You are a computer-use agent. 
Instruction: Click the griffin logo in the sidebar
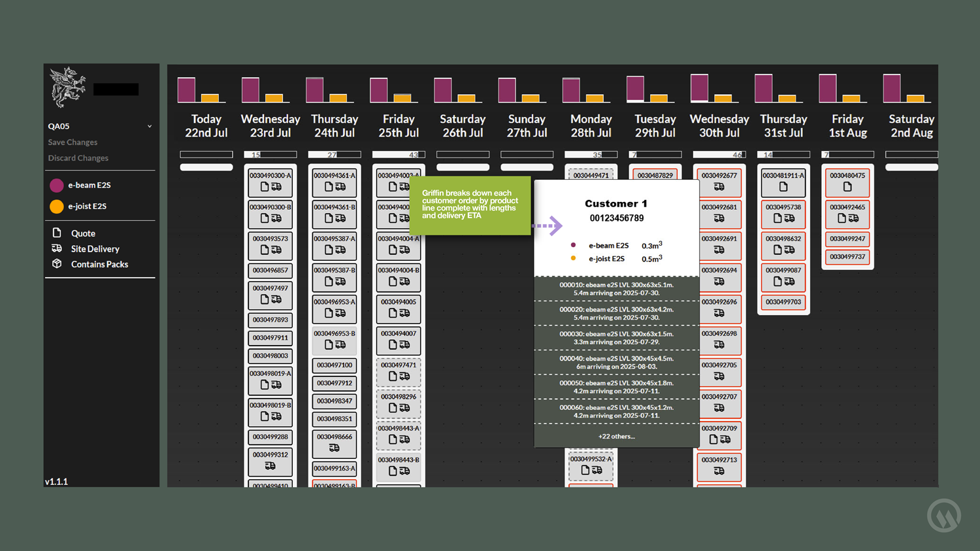(68, 87)
